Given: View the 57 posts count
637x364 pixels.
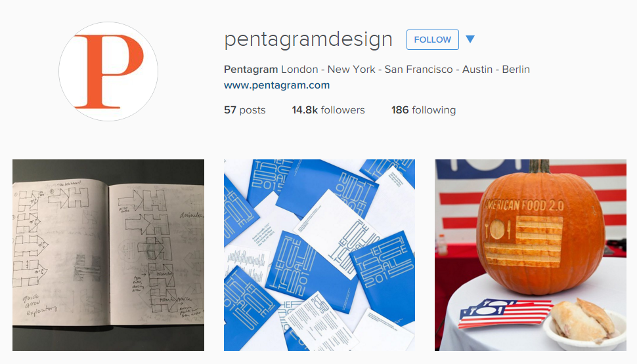Looking at the screenshot, I should [x=244, y=110].
